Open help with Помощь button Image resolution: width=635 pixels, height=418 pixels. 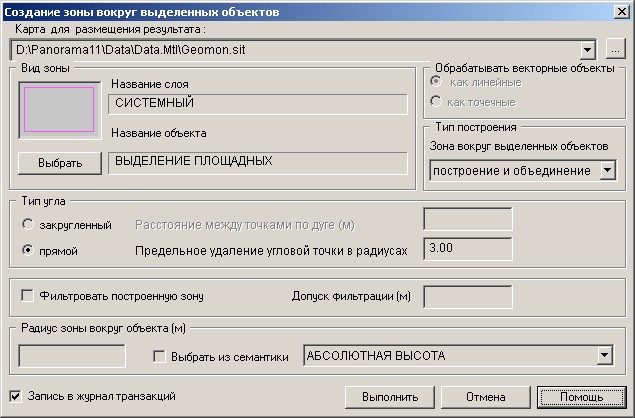click(x=581, y=397)
